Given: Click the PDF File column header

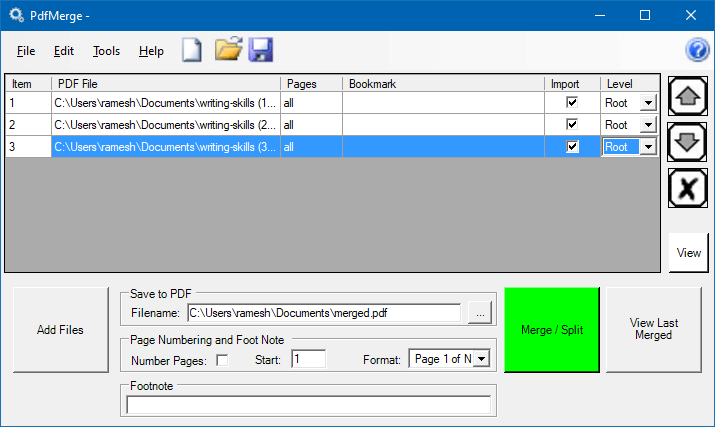Looking at the screenshot, I should [166, 83].
